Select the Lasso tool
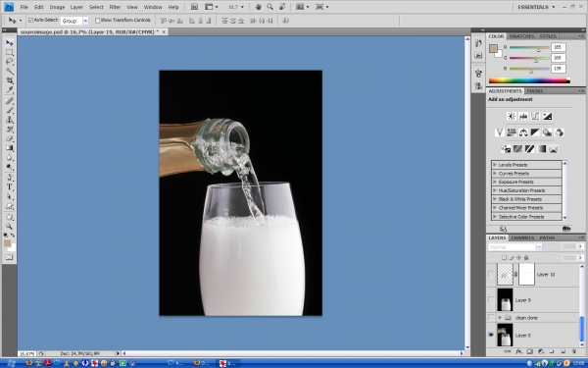The height and width of the screenshot is (368, 588). tap(9, 62)
